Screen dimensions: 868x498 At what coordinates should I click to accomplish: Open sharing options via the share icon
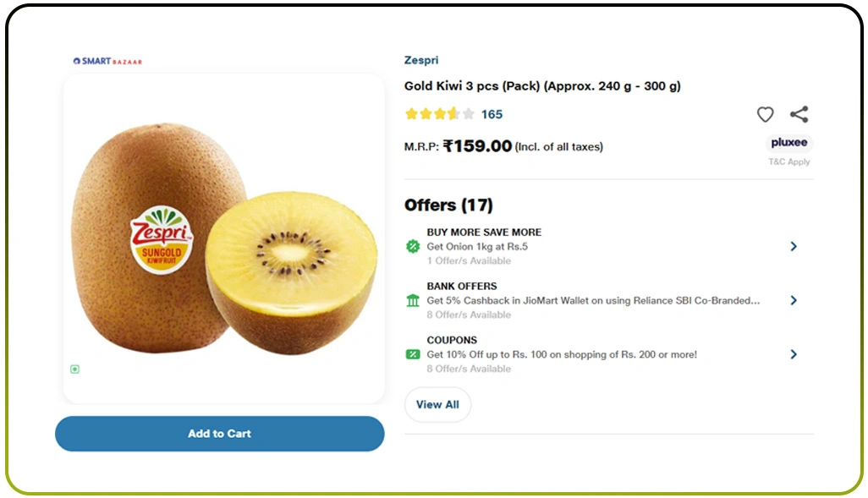pyautogui.click(x=799, y=114)
